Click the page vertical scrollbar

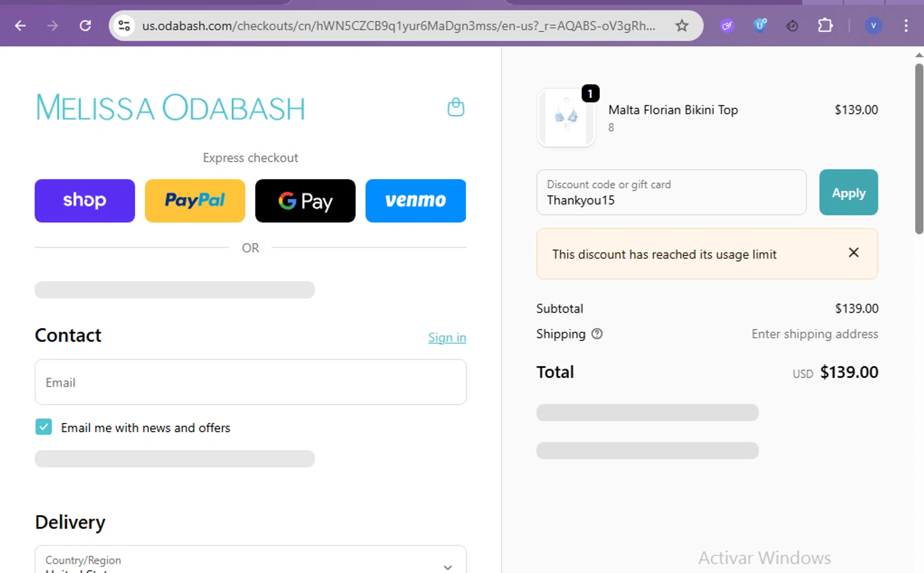tap(919, 148)
